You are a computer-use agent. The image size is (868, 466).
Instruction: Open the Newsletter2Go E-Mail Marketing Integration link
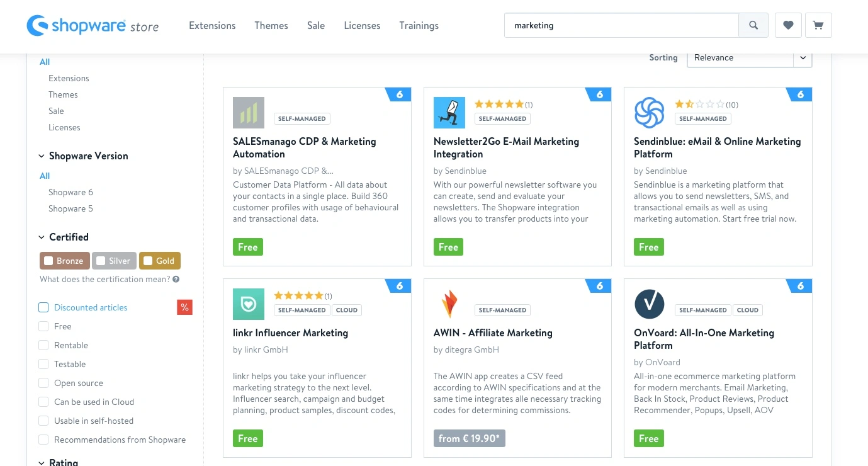(x=506, y=147)
